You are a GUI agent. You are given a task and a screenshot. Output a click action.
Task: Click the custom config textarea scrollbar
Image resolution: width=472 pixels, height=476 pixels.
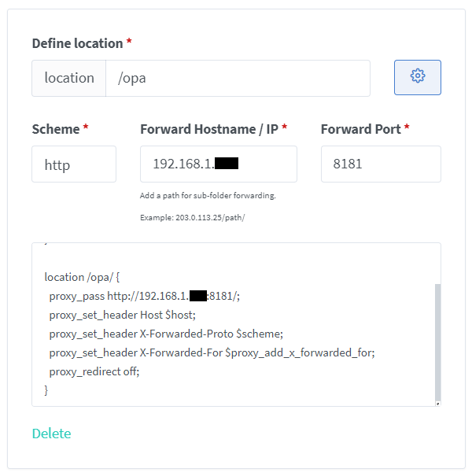(x=437, y=342)
